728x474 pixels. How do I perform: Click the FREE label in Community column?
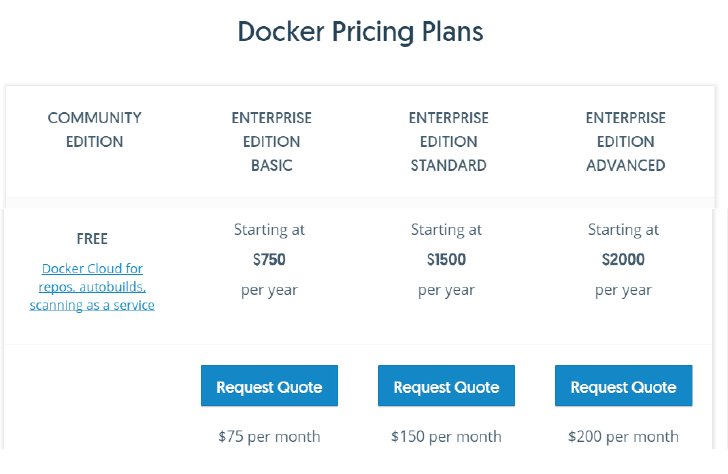[92, 239]
